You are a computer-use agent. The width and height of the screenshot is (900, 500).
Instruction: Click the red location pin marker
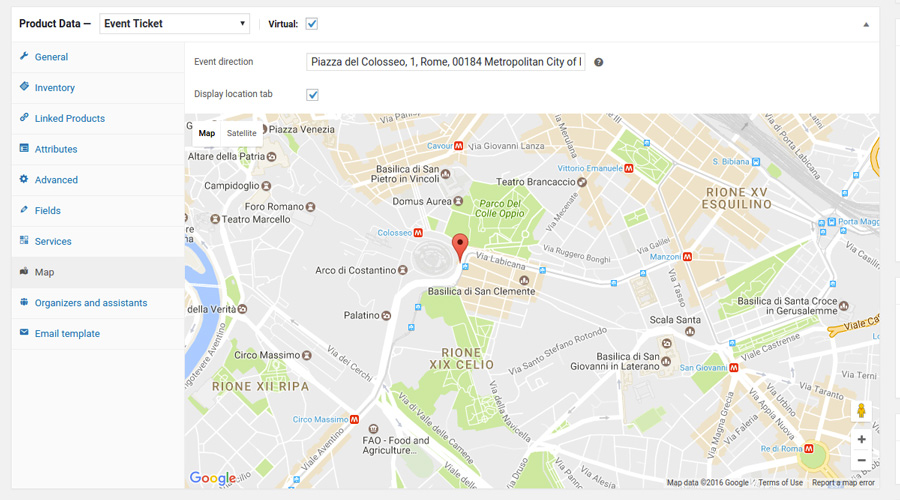tap(459, 245)
